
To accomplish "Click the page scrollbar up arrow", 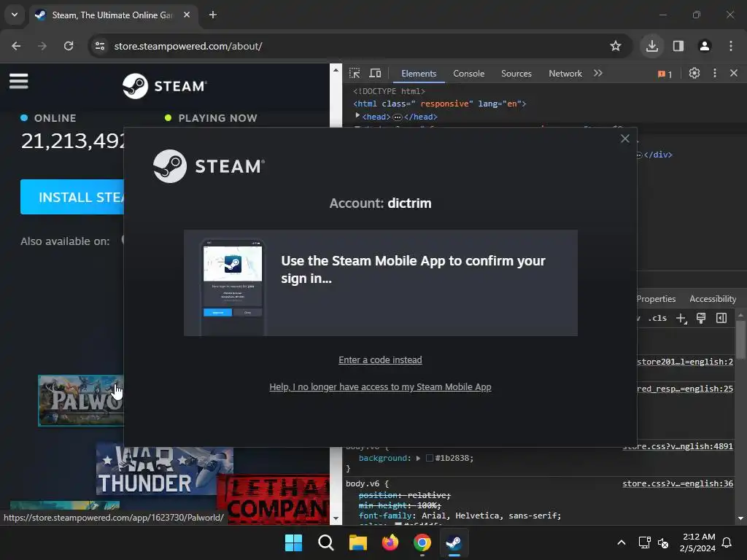I will pos(336,69).
